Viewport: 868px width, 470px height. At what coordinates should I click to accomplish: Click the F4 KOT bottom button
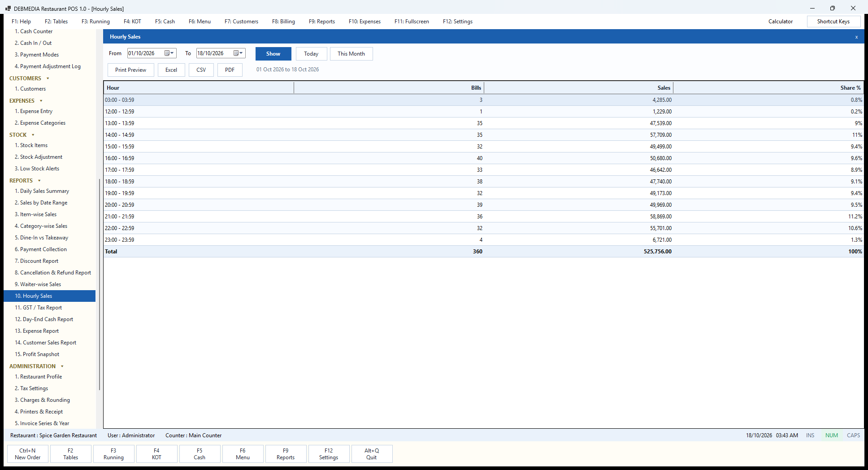point(156,454)
